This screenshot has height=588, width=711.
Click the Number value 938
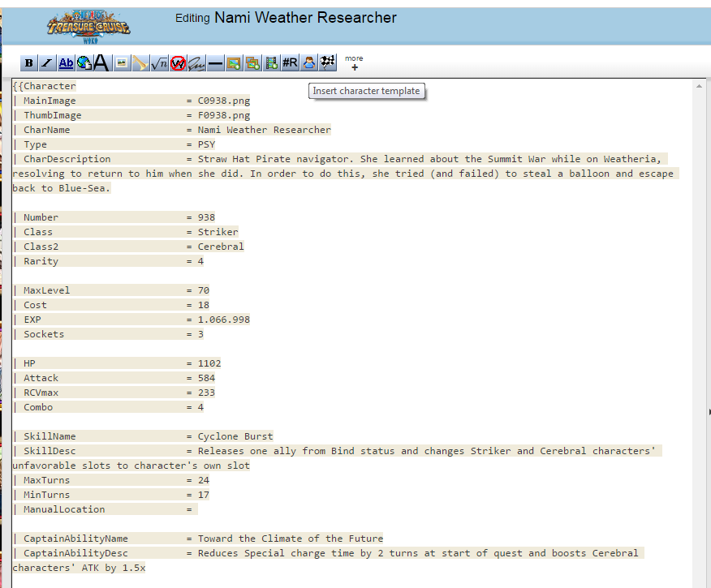pyautogui.click(x=206, y=217)
